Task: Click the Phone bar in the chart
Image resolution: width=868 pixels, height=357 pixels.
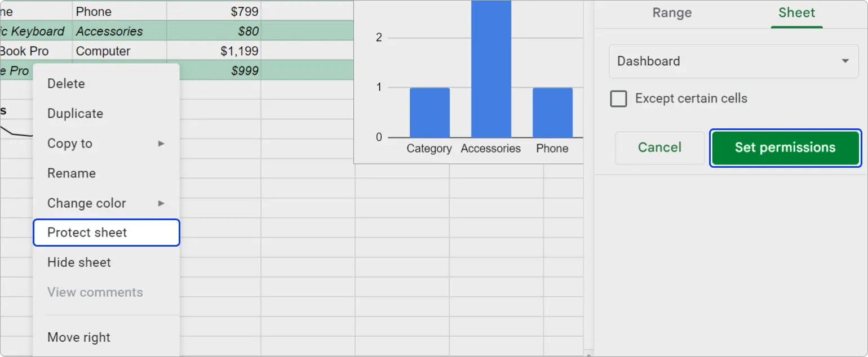Action: pos(552,111)
